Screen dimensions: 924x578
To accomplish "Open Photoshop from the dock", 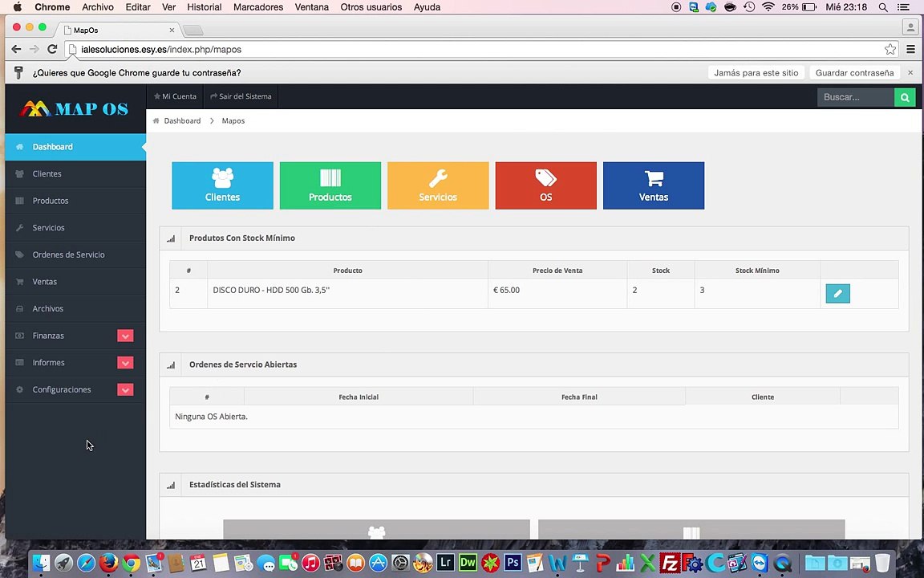I will 513,563.
